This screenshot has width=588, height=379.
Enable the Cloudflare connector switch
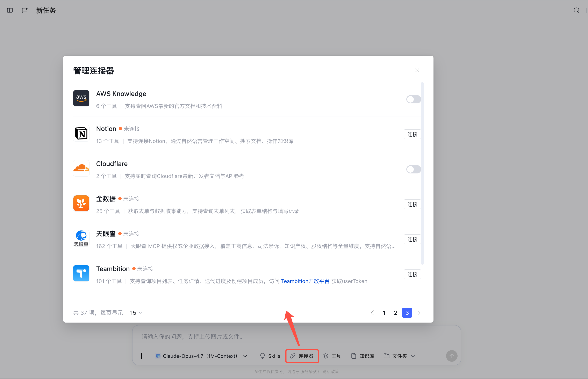coord(414,169)
